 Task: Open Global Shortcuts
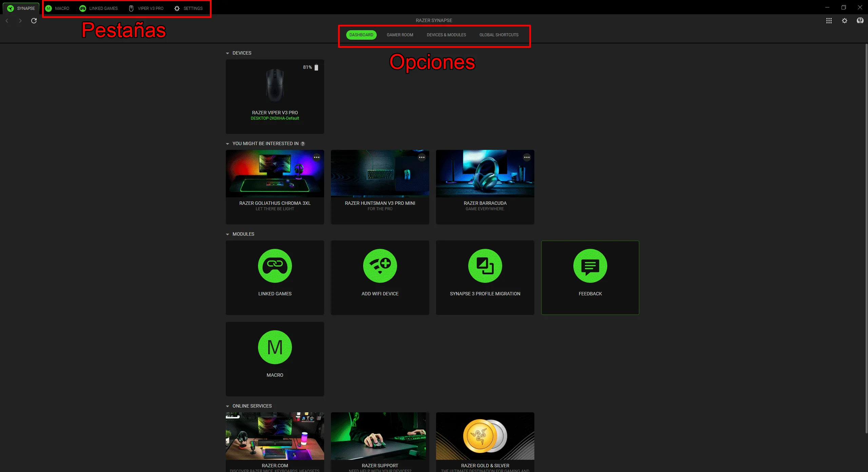coord(499,35)
